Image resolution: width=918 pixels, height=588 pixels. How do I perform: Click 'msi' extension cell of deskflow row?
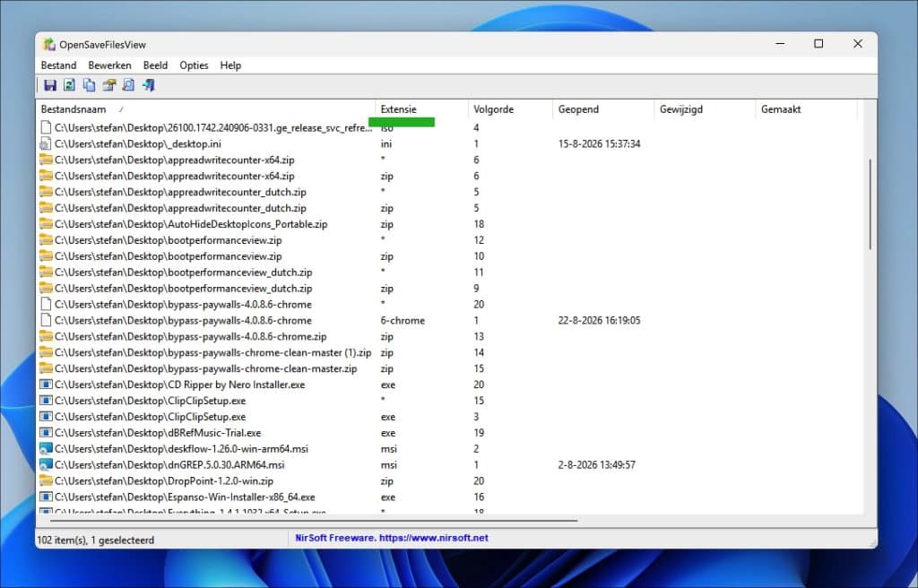pos(389,449)
